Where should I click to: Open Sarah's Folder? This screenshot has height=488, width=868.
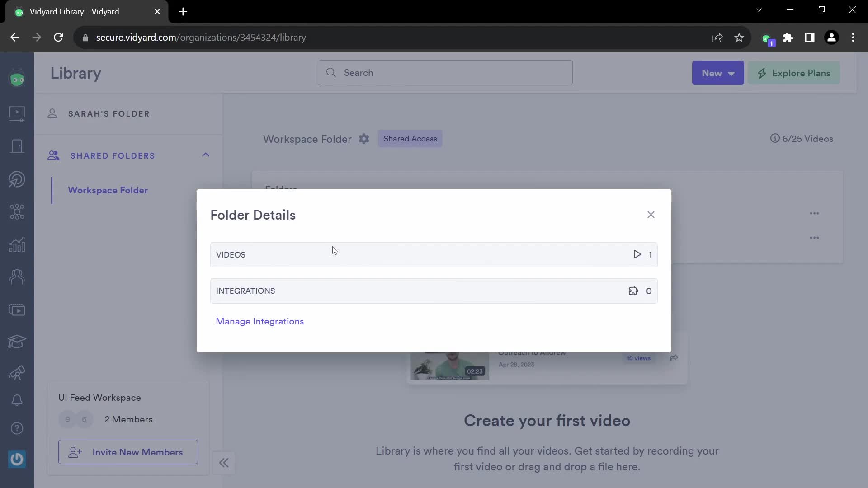pos(108,113)
